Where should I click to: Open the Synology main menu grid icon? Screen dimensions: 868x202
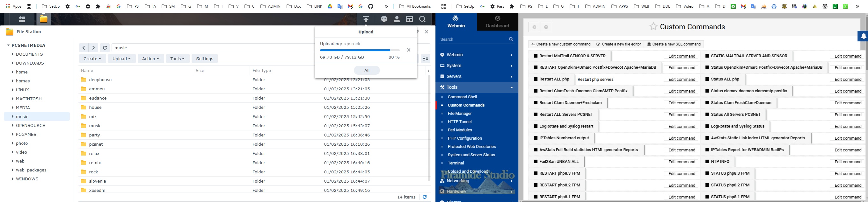[22, 19]
